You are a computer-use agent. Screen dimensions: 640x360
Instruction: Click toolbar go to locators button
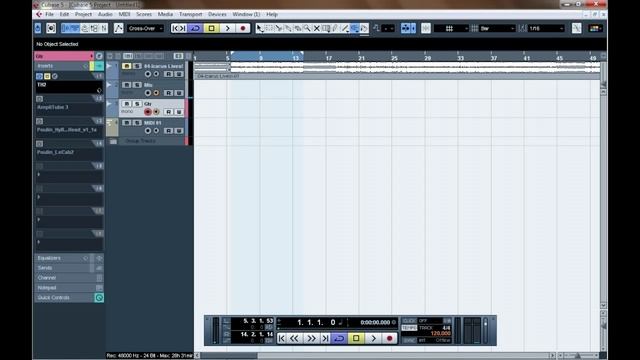(179, 28)
